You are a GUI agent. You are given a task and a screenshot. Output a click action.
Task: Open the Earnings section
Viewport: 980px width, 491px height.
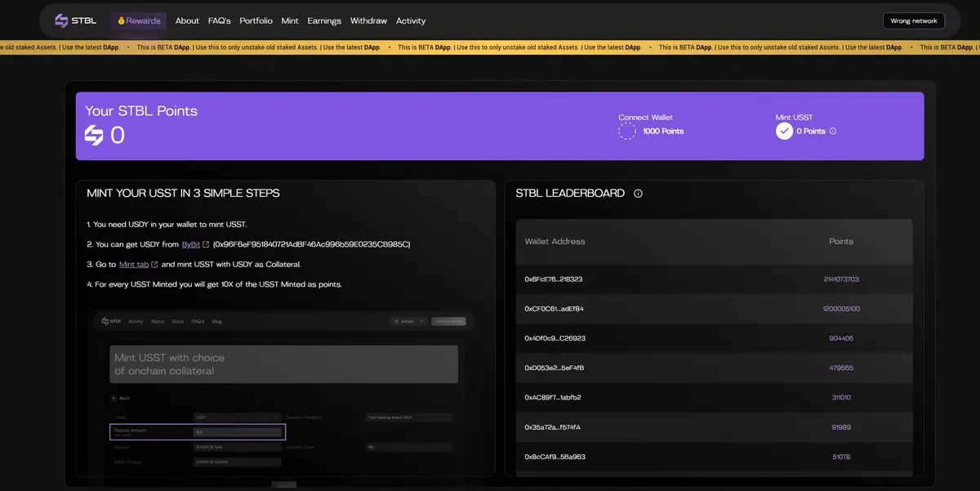pyautogui.click(x=324, y=21)
